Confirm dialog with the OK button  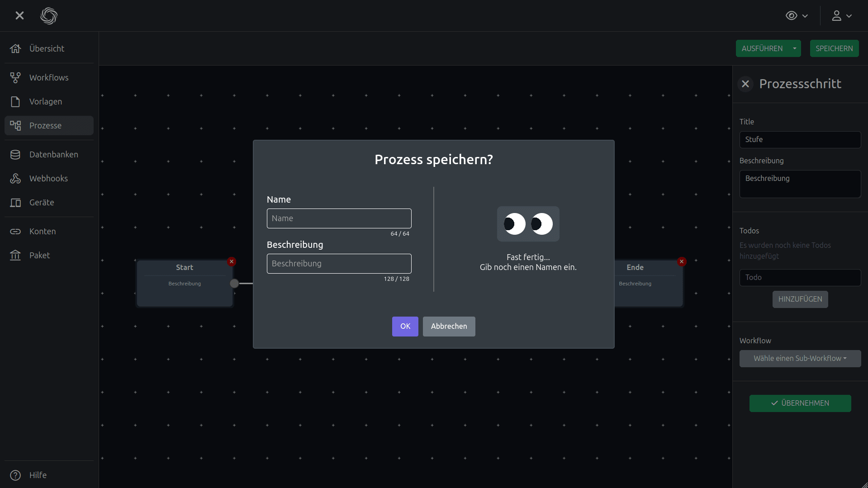(405, 326)
